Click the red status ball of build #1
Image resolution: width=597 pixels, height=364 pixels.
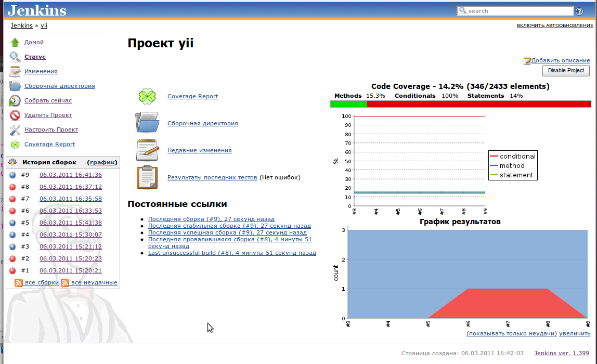click(12, 271)
